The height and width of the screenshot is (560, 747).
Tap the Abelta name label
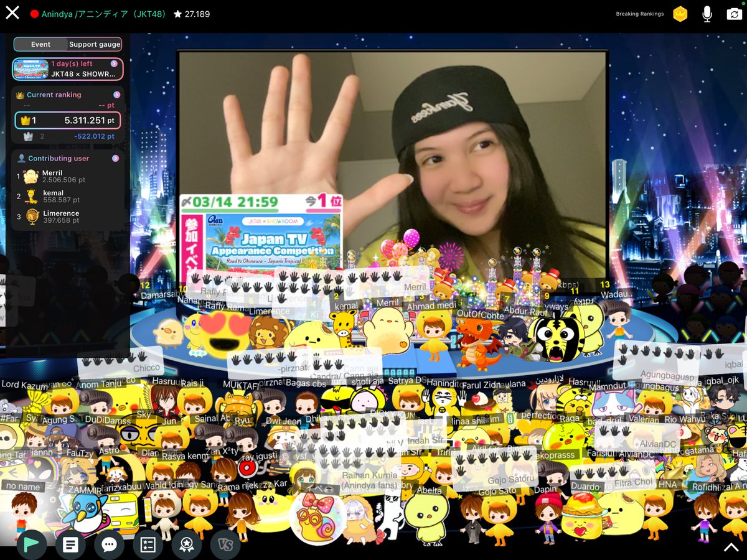click(429, 490)
